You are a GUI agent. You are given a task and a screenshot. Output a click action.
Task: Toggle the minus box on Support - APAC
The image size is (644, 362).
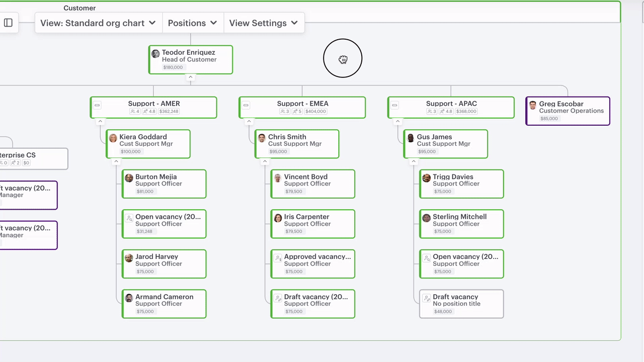tap(395, 105)
